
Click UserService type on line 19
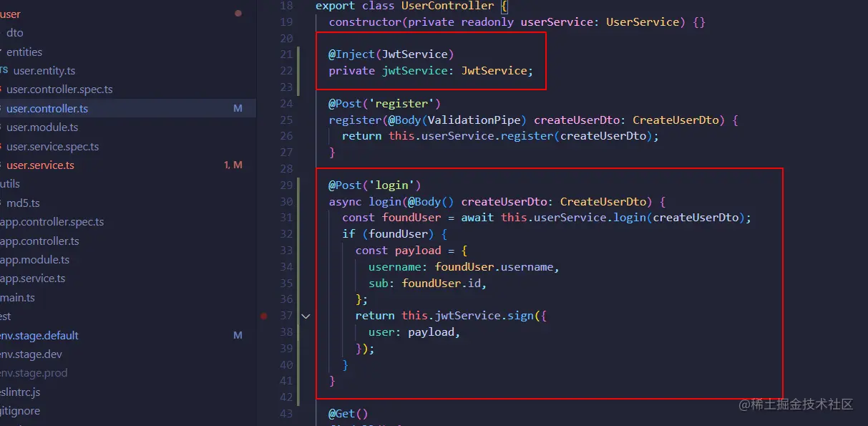tap(643, 22)
